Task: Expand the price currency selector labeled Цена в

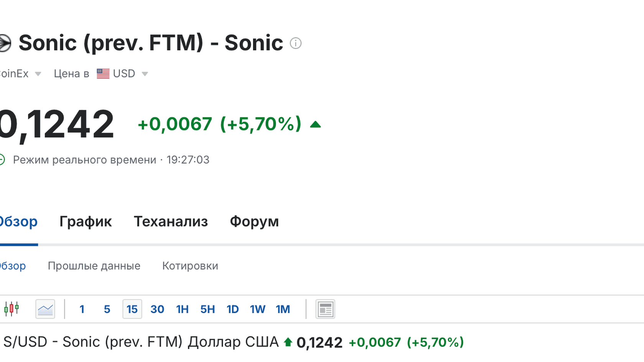Action: click(71, 73)
